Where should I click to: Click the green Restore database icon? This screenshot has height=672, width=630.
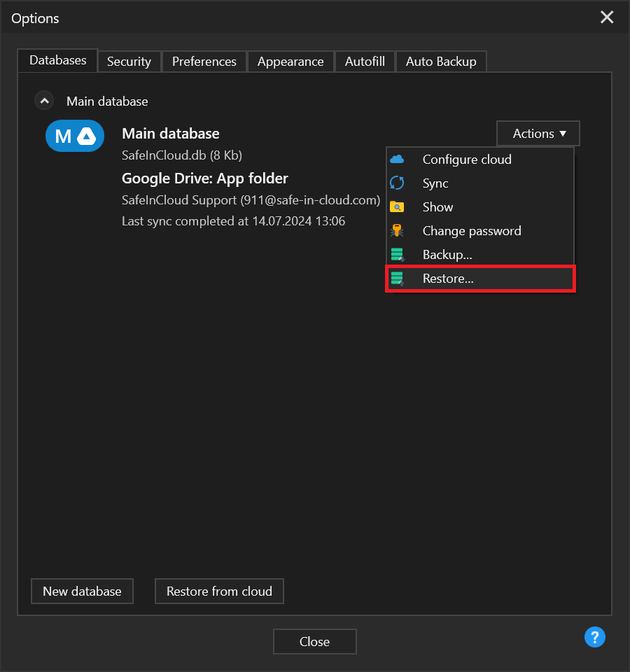(398, 279)
